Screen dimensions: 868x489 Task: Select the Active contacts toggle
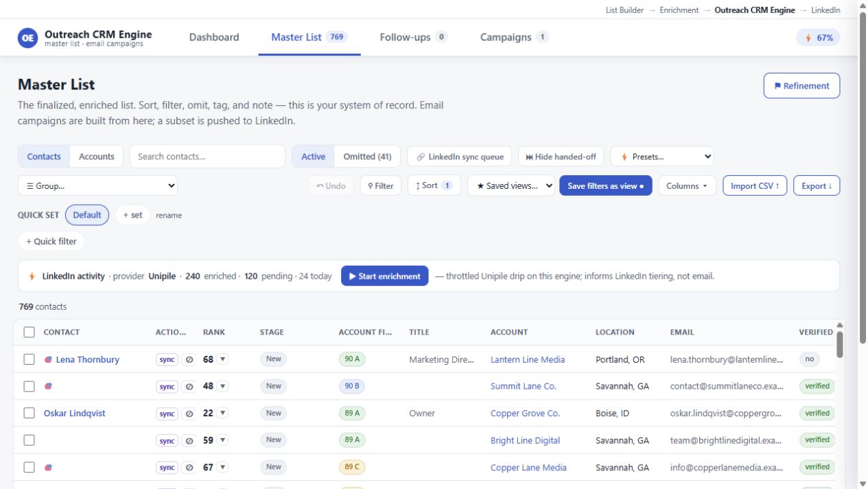click(x=313, y=157)
